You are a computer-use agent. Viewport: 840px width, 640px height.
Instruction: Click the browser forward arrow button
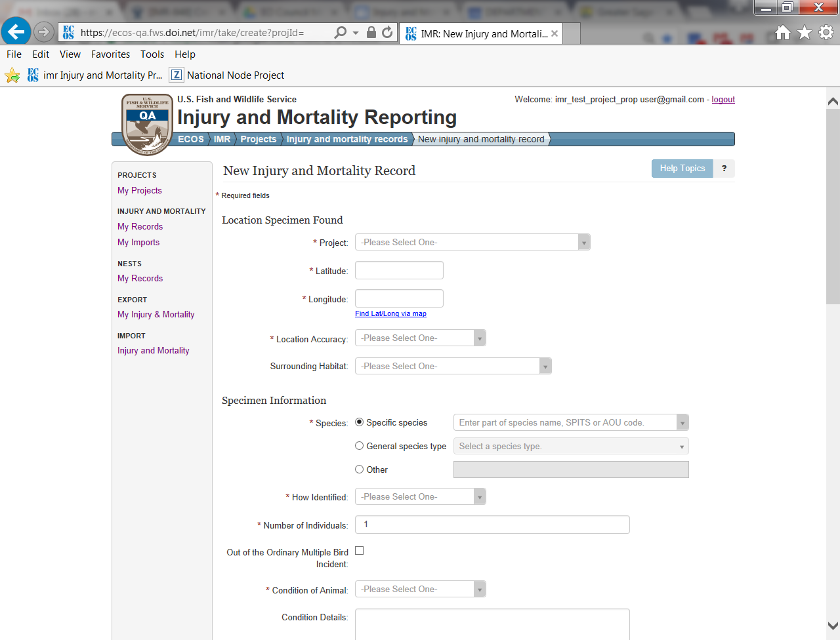[43, 31]
